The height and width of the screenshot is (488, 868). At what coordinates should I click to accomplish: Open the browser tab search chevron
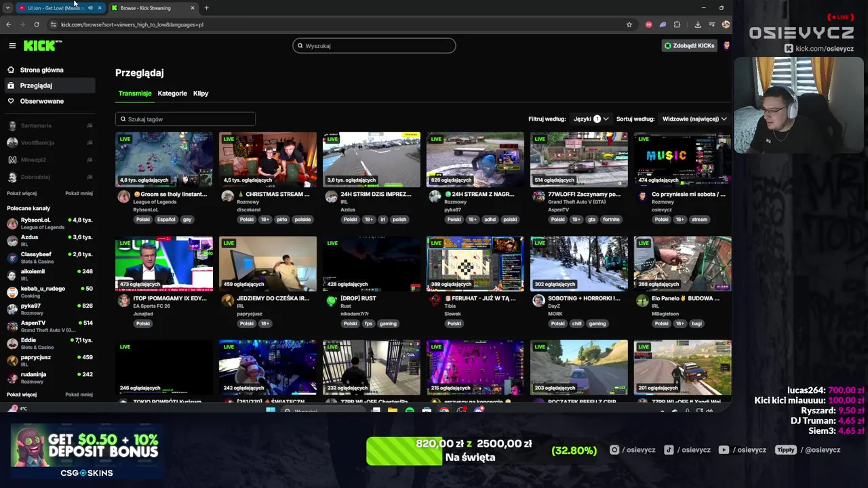click(x=7, y=8)
